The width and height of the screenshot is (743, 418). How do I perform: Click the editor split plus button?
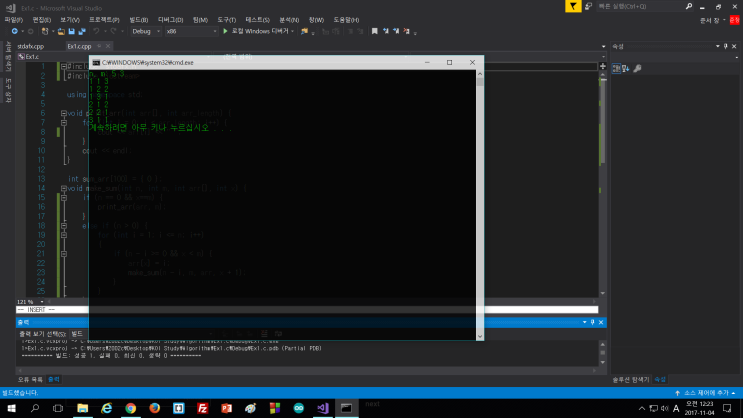pos(603,66)
